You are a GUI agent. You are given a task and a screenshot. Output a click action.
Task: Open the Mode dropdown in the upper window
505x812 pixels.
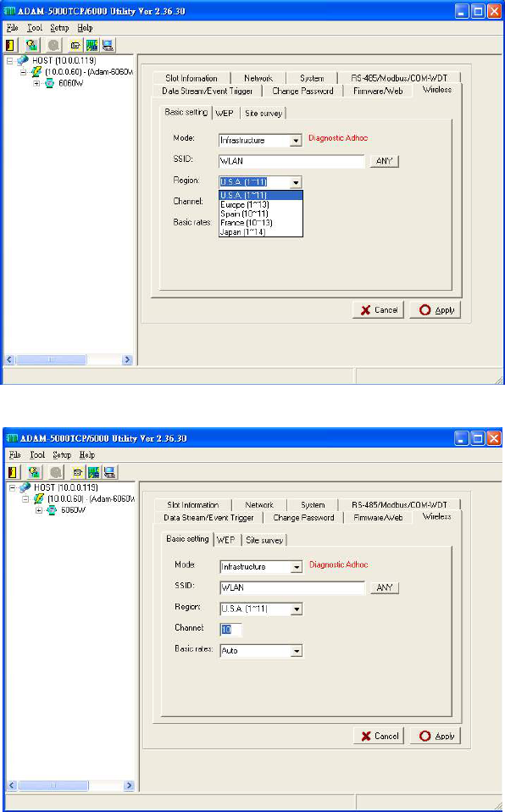coord(296,141)
